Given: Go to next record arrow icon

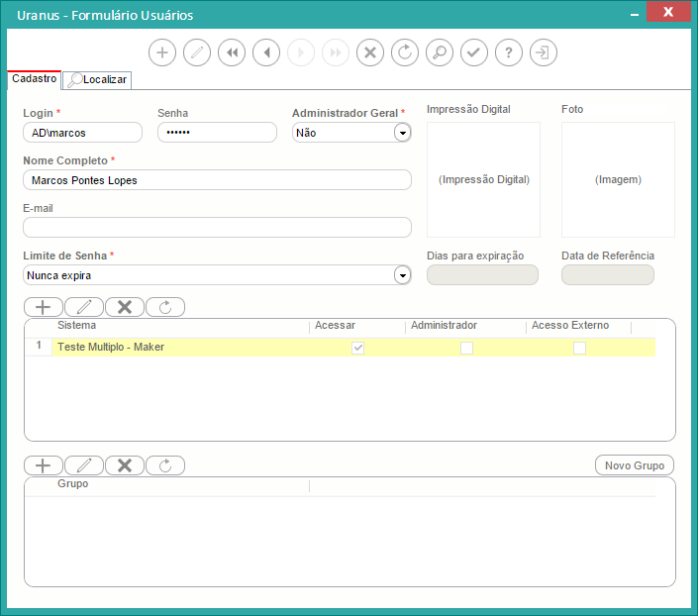Looking at the screenshot, I should point(301,52).
